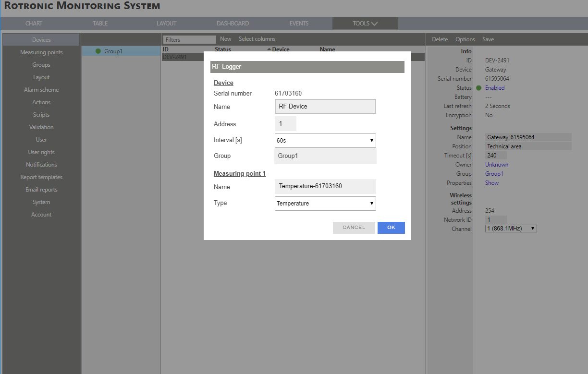The image size is (588, 374).
Task: Open User in the sidebar
Action: coord(41,140)
